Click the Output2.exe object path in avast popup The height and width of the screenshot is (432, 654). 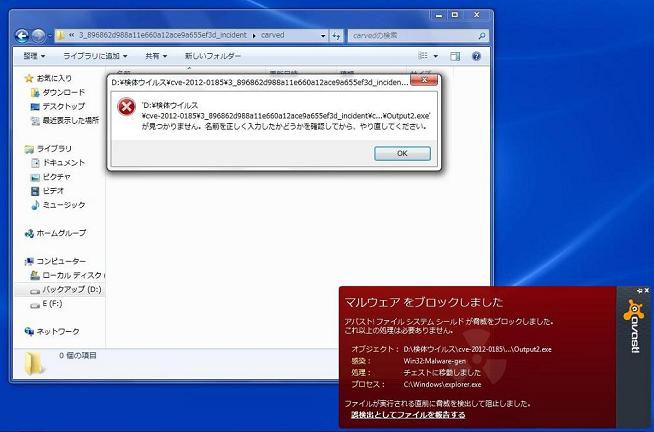click(x=477, y=349)
